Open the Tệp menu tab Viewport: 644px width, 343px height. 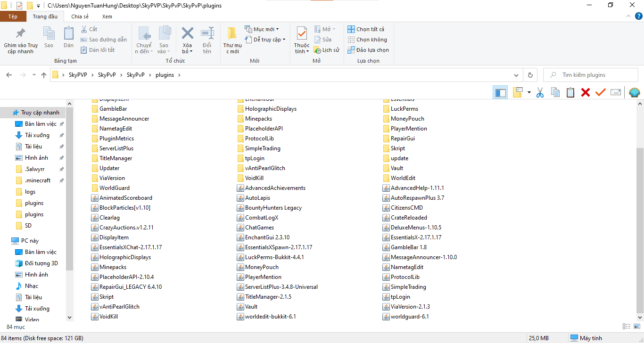click(13, 16)
